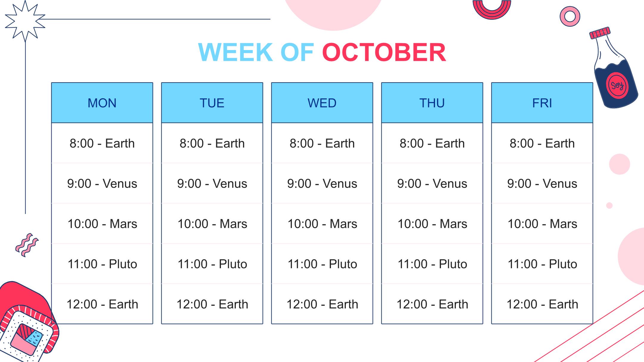Select Tuesday's 12:00 - Earth cell

coord(212,304)
